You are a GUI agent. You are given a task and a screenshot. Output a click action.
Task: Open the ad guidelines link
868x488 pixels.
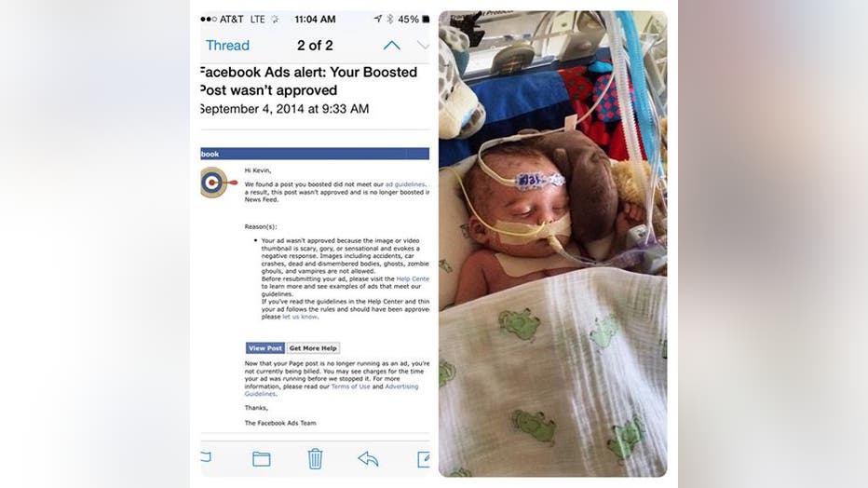pos(405,184)
